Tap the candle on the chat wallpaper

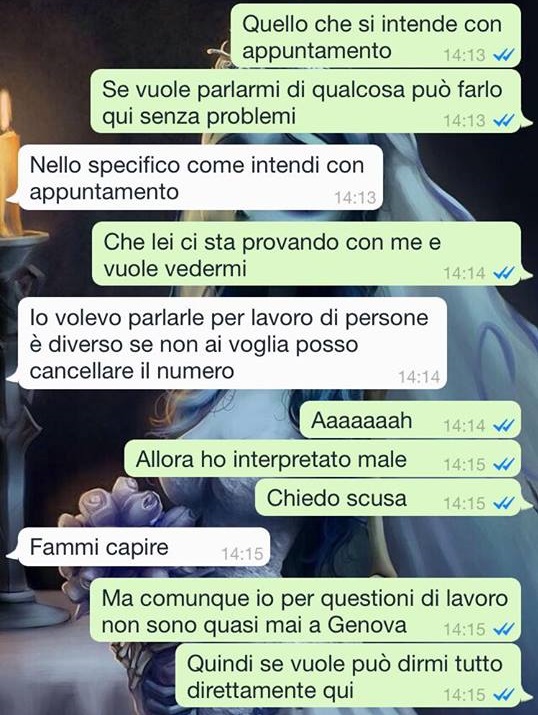(x=8, y=164)
